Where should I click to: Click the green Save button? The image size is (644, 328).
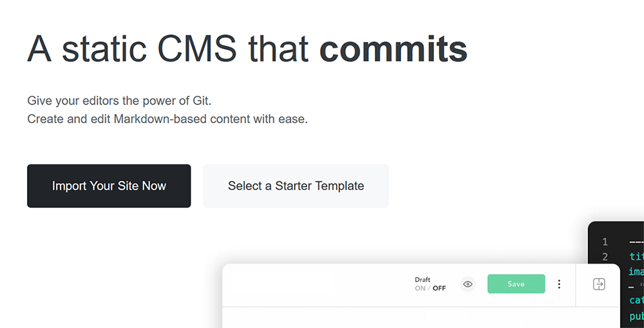click(x=516, y=284)
